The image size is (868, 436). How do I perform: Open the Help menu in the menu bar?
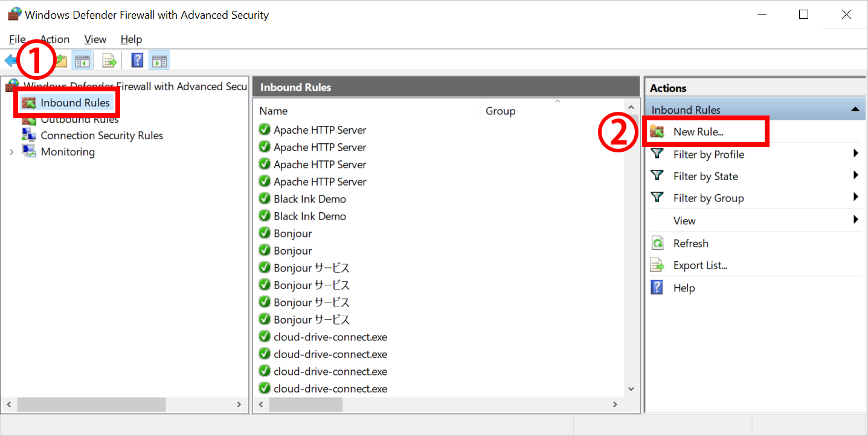click(x=131, y=39)
